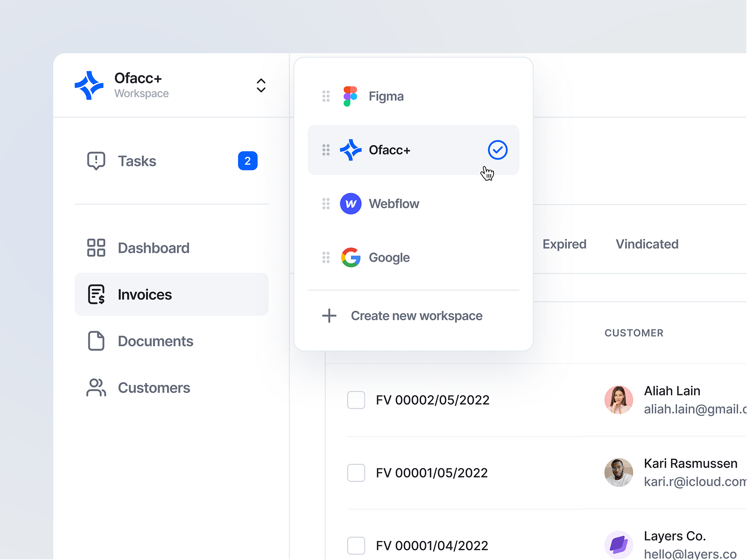The width and height of the screenshot is (747, 560).
Task: Click the Ofacc+ logo in the sidebar
Action: (x=89, y=85)
